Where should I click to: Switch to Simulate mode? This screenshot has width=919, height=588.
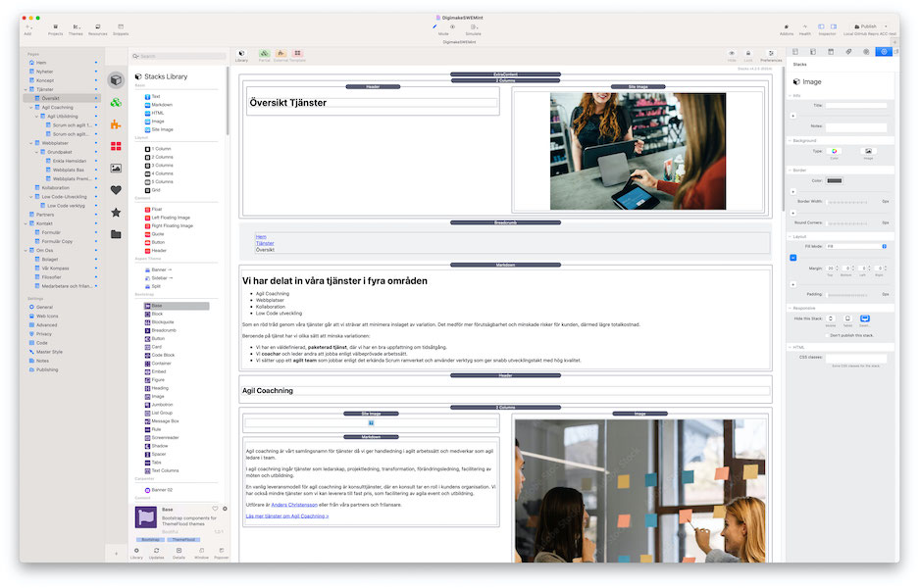click(473, 27)
